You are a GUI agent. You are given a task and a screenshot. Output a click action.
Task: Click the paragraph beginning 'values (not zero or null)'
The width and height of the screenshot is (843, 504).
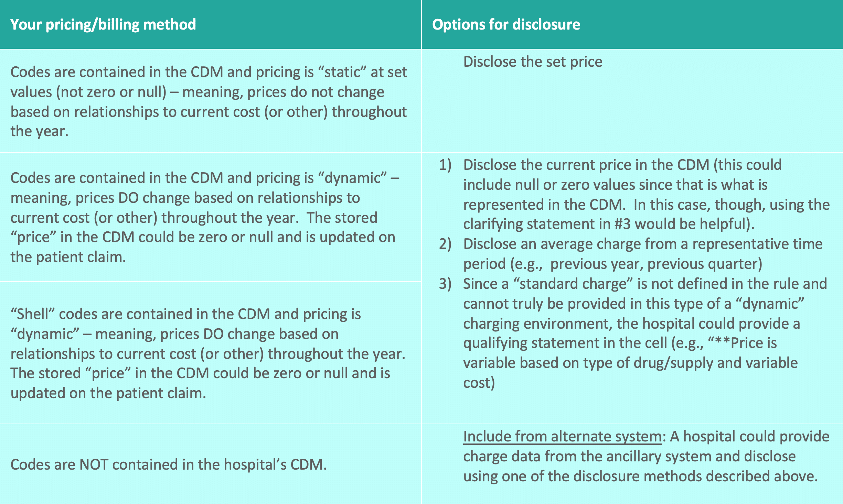[x=197, y=92]
